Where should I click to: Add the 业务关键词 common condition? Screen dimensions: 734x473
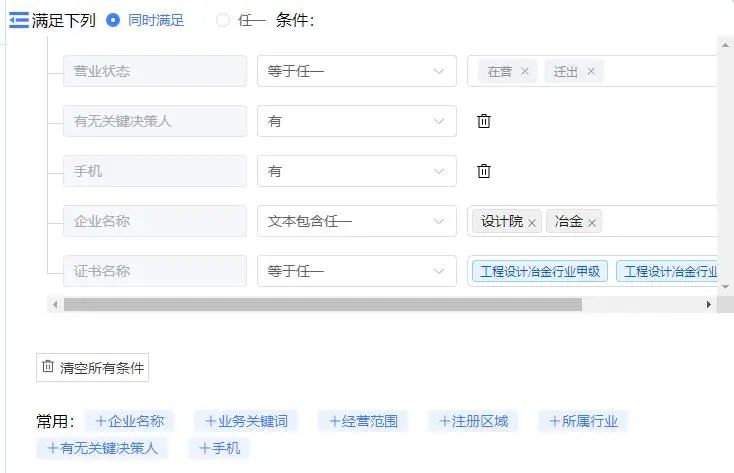246,421
